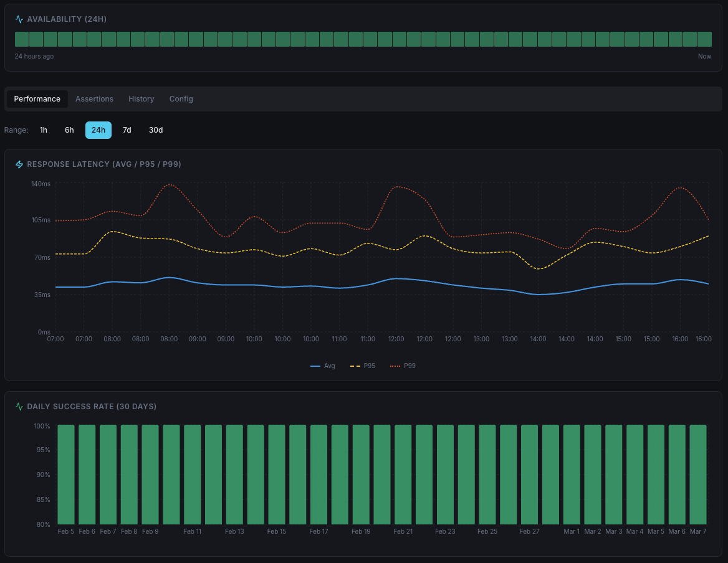Click the active 24h range button
728x563 pixels.
(98, 130)
